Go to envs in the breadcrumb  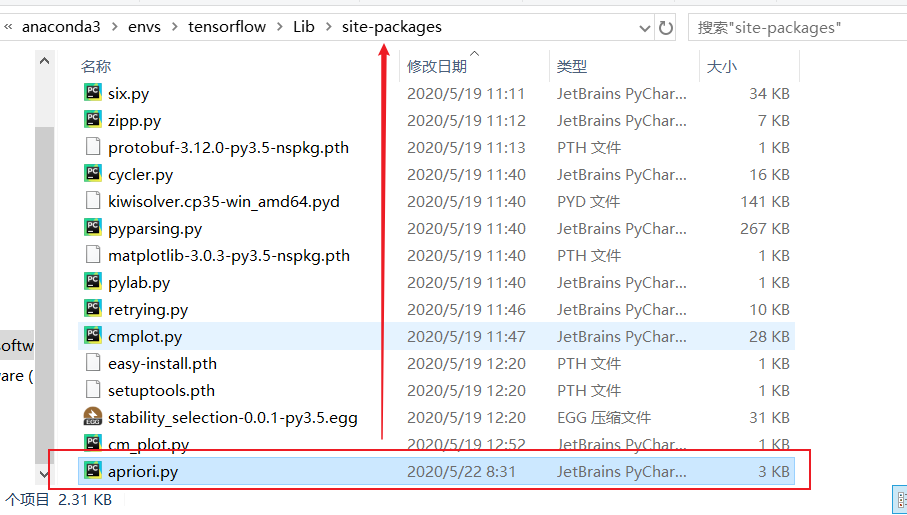pyautogui.click(x=144, y=27)
